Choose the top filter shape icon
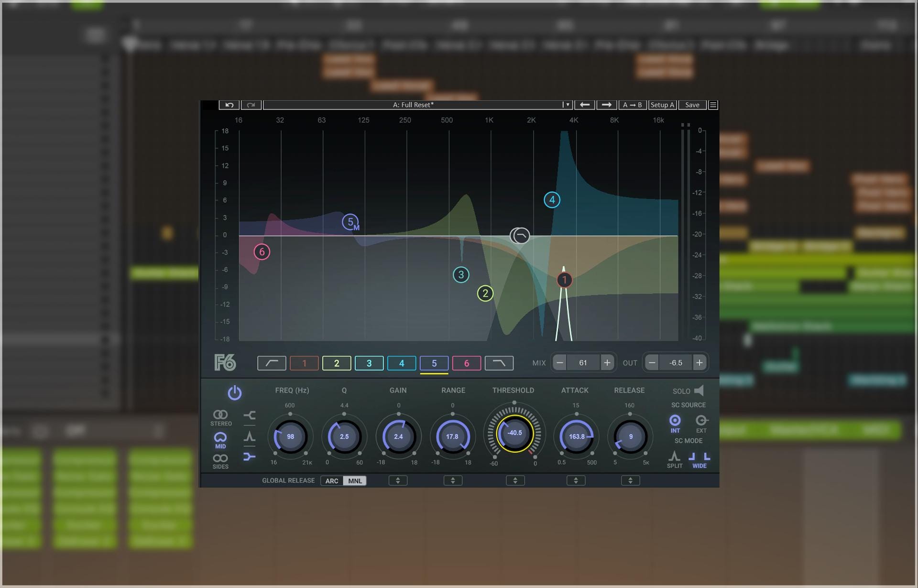This screenshot has height=588, width=918. (x=249, y=415)
